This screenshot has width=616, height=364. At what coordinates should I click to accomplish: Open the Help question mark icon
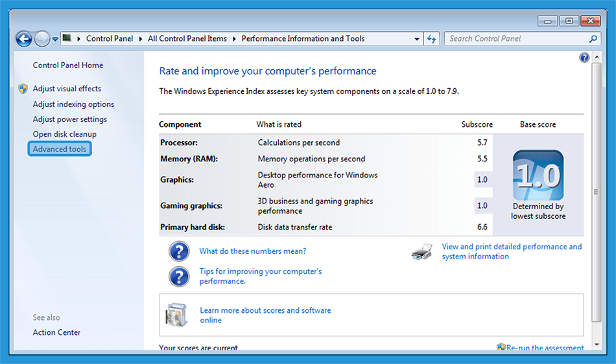pyautogui.click(x=584, y=58)
